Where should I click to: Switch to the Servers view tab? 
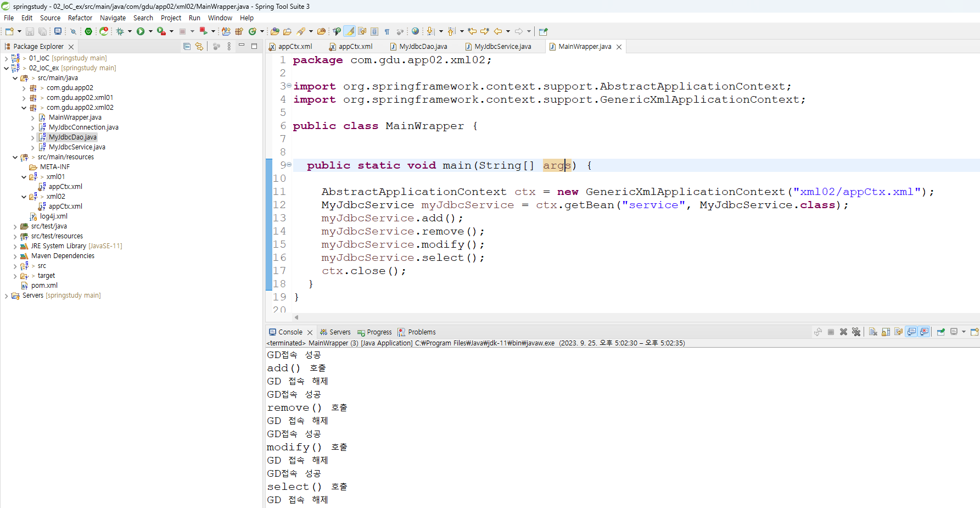tap(335, 332)
